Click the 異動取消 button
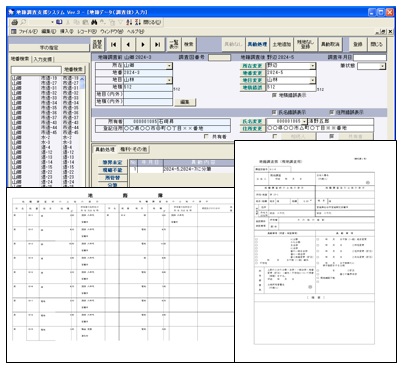Viewport: 402px width, 368px height. (x=330, y=44)
